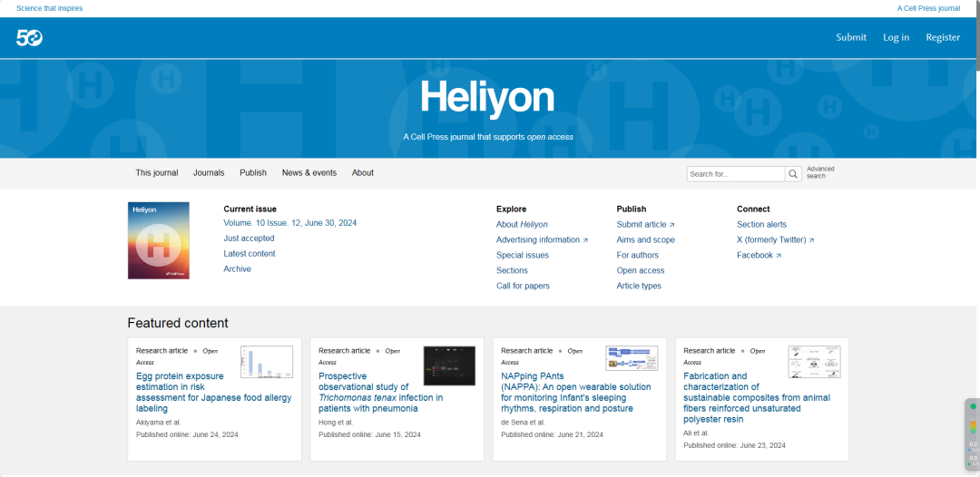
Task: Open the Archive link
Action: (238, 269)
